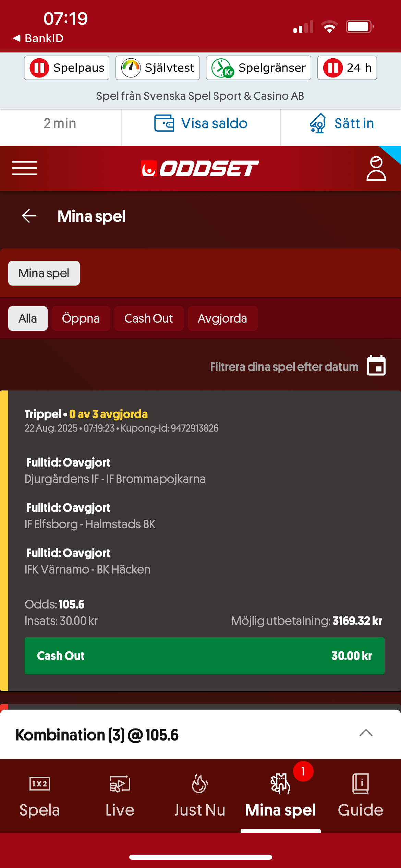Tap the Mina spel tab icon
The image size is (401, 868).
point(280,784)
